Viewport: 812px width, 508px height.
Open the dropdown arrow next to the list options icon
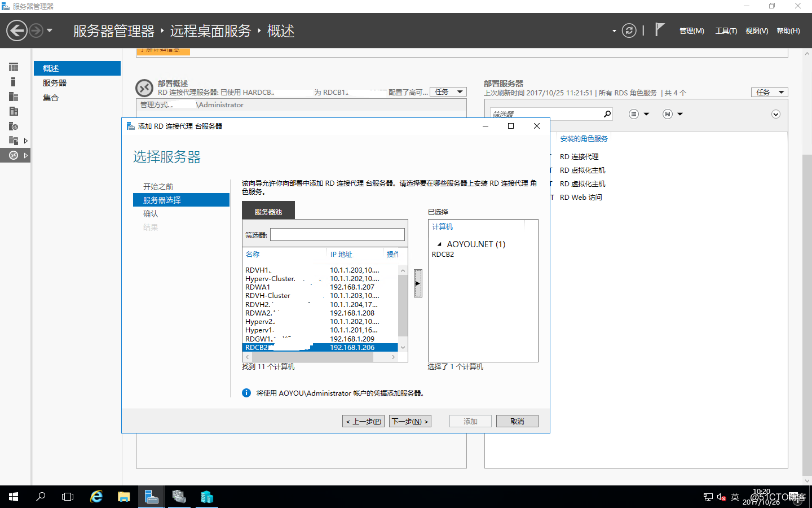pos(646,114)
